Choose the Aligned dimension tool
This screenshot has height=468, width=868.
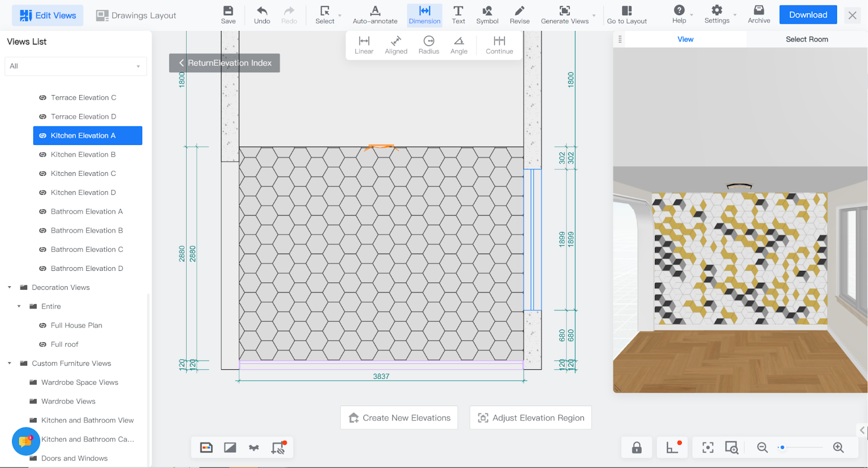pos(396,45)
